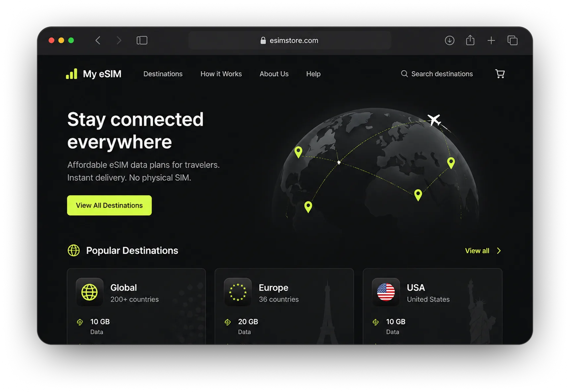Click the "36 countries" text
The width and height of the screenshot is (570, 392).
coord(279,299)
